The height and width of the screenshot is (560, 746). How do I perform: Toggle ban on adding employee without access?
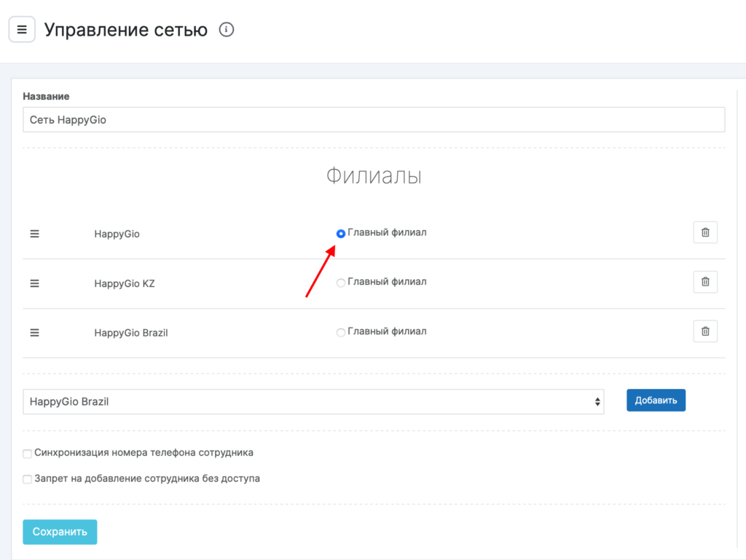[x=28, y=479]
